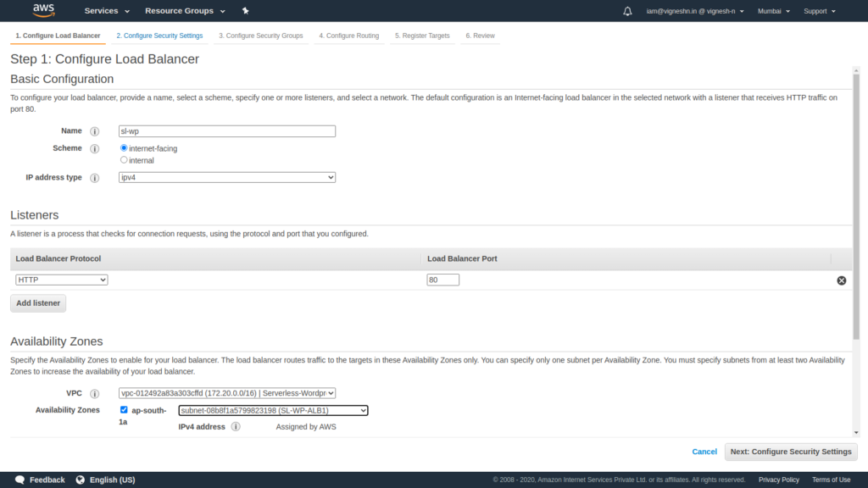Open the Feedback link
The height and width of the screenshot is (488, 868).
click(x=47, y=480)
